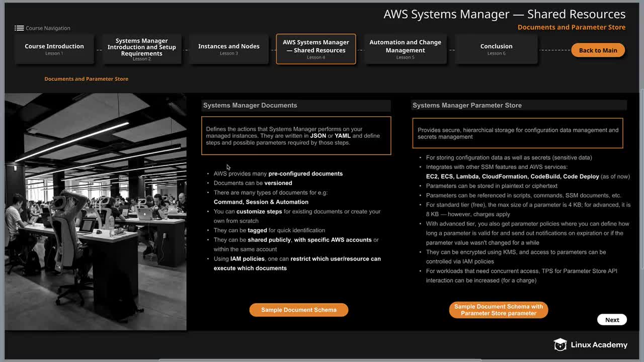The height and width of the screenshot is (362, 644).
Task: Click the Systems Manager Parameter Store heading
Action: [x=467, y=106]
